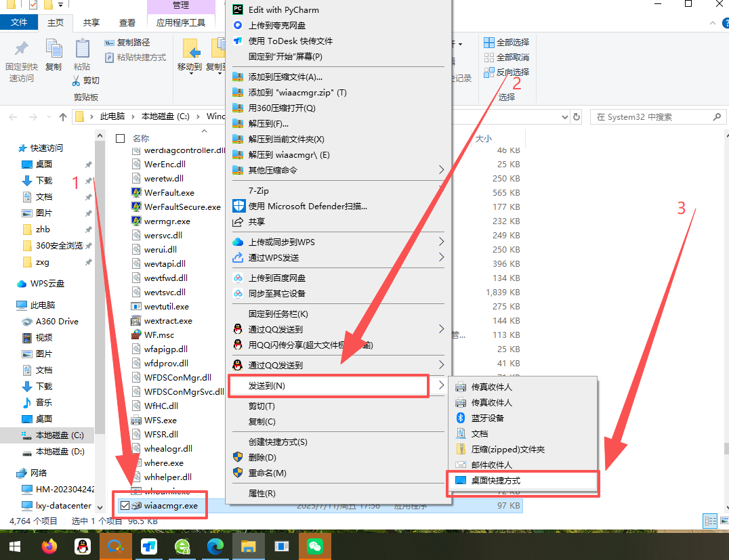Collapse the ribbon with the chevron
This screenshot has height=560, width=729.
click(713, 23)
